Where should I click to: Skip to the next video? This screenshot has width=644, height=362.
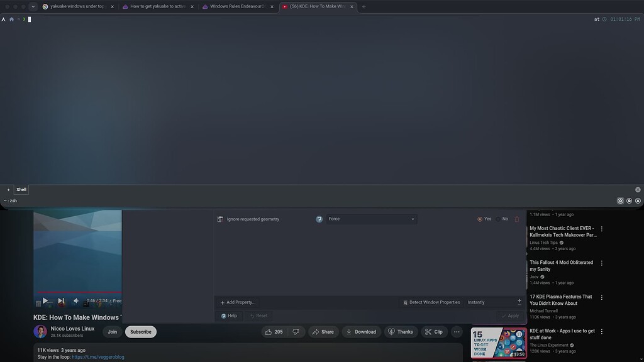tap(61, 300)
